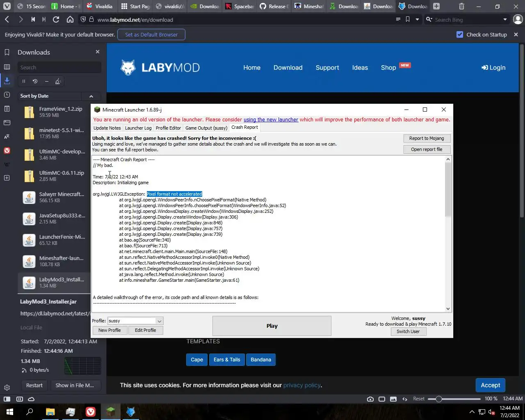Open the bookmark dropdown arrow in the address bar
Viewport: 525px width, 420px height.
pyautogui.click(x=417, y=19)
